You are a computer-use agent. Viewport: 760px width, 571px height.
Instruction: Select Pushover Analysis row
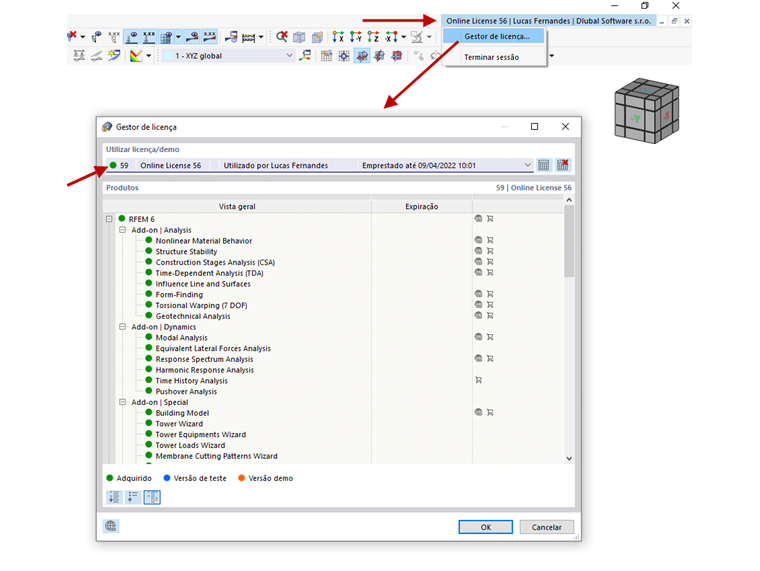(x=186, y=392)
